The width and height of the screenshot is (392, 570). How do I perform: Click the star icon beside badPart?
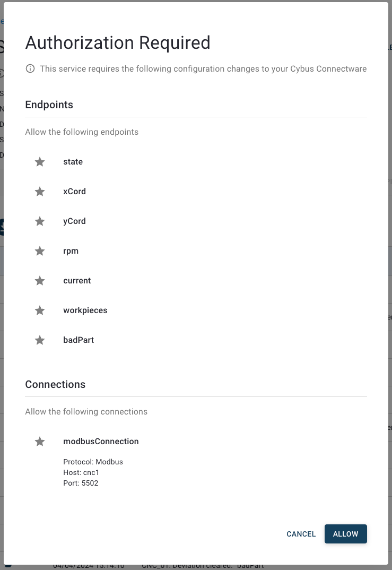(x=40, y=340)
